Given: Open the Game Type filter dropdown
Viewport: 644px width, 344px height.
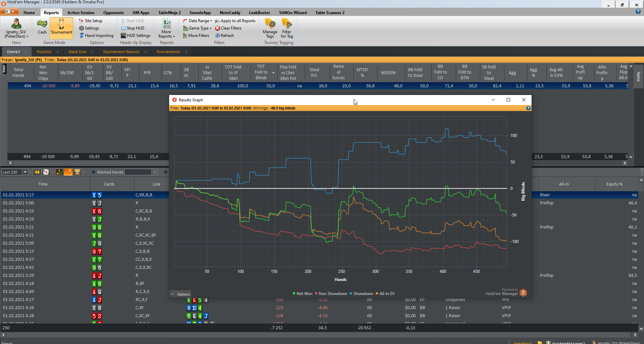Looking at the screenshot, I should pos(197,28).
